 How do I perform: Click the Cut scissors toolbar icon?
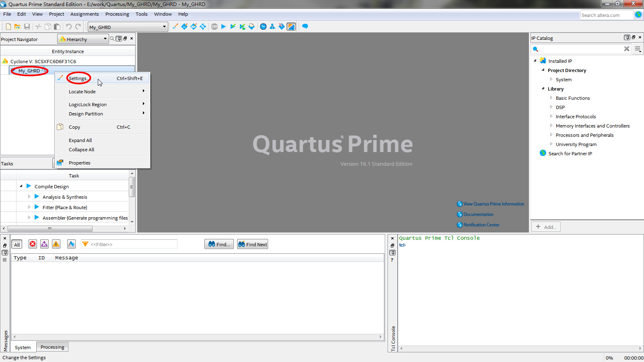[38, 27]
